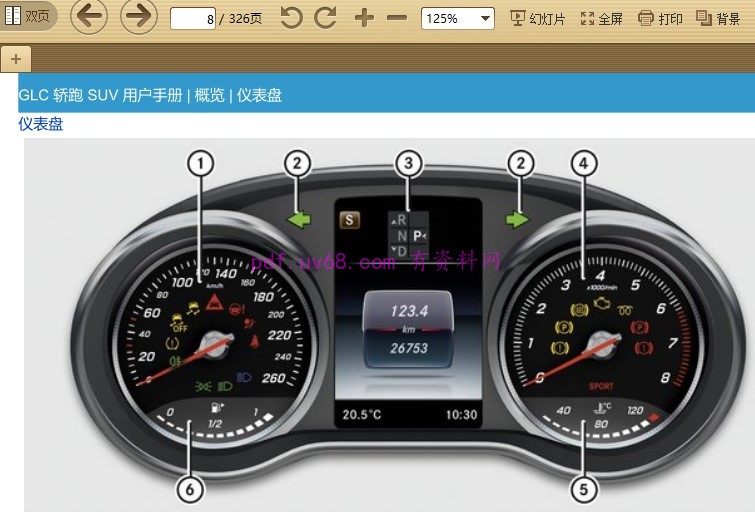Image resolution: width=755 pixels, height=518 pixels.
Task: Zoom out with the minus icon
Action: click(x=397, y=18)
